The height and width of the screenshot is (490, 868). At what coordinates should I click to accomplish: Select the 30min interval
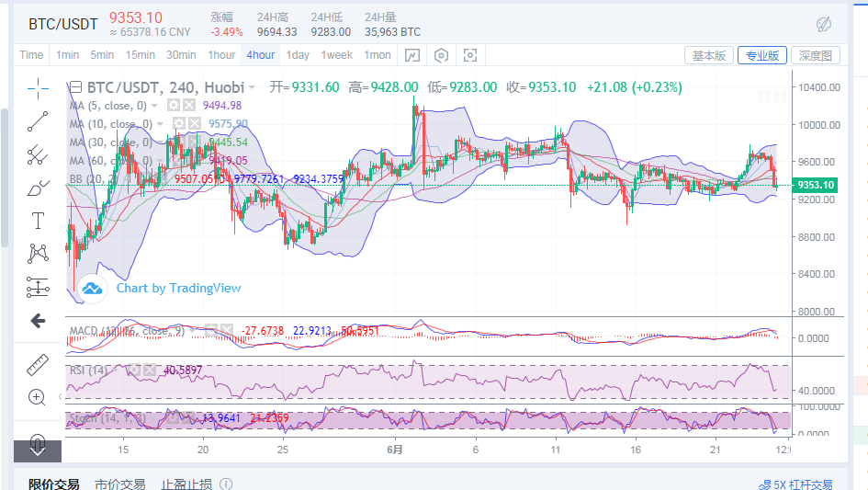tap(181, 55)
